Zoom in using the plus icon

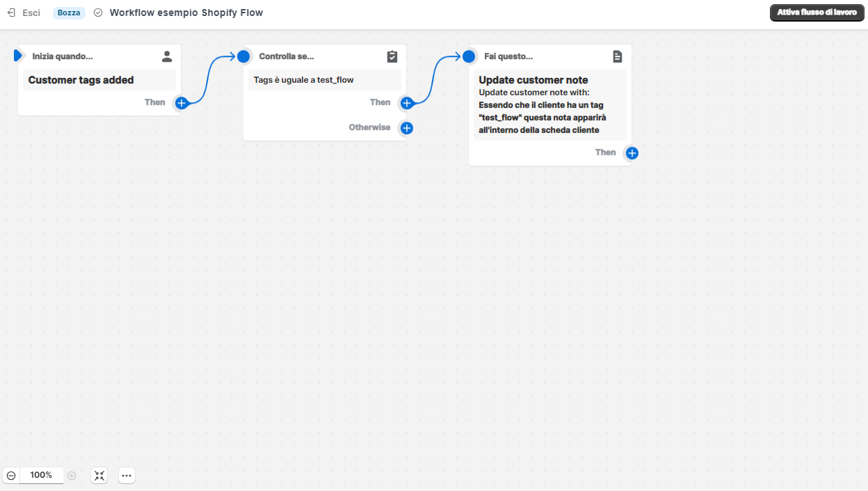[x=72, y=475]
